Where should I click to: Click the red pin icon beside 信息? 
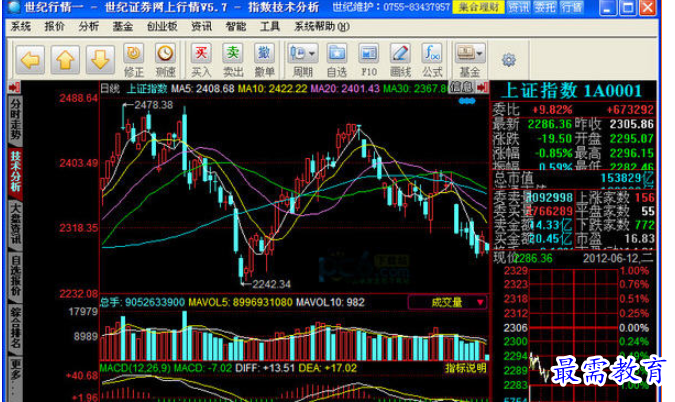tap(482, 87)
